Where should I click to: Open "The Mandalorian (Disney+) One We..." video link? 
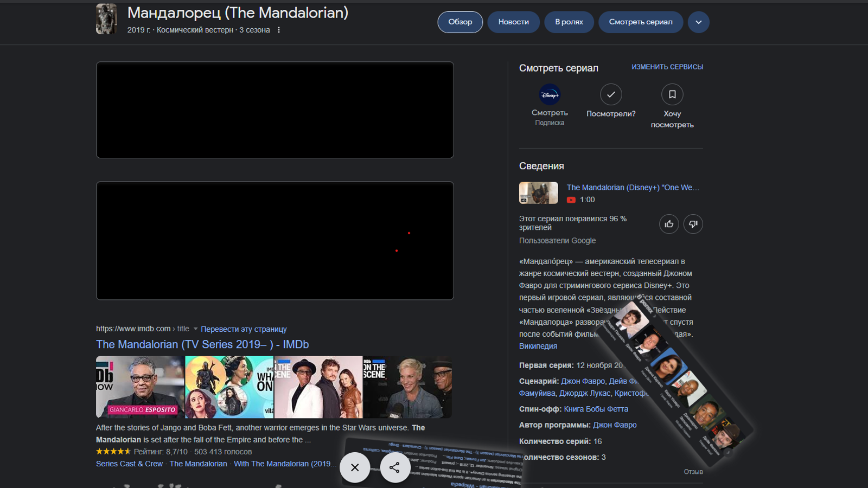click(x=633, y=188)
